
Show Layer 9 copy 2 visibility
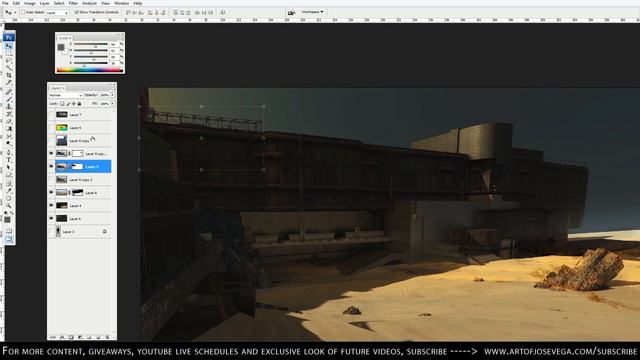click(x=51, y=180)
